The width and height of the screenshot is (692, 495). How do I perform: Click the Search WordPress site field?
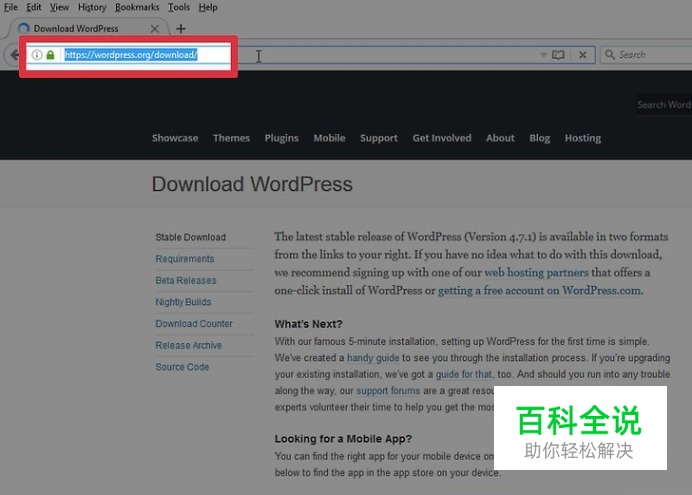(x=663, y=105)
